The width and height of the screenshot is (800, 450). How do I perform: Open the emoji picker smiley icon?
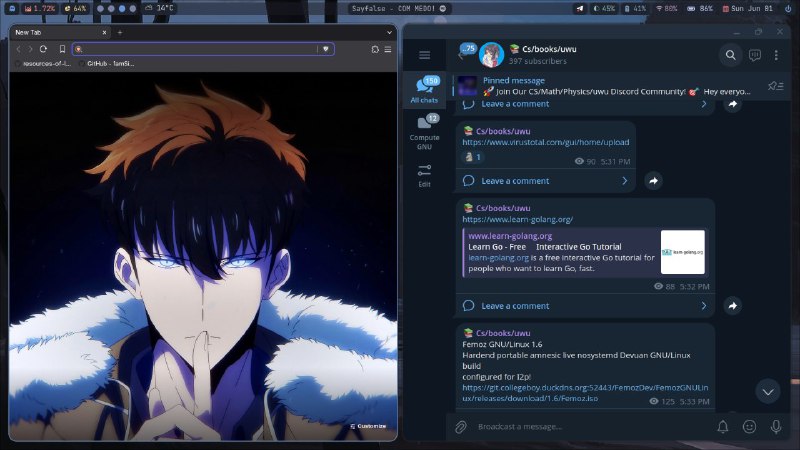749,427
